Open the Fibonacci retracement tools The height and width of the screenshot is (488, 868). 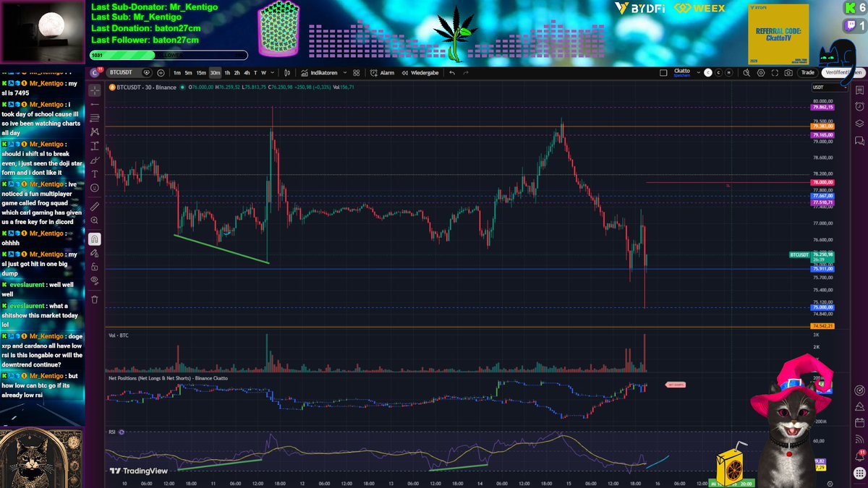coord(95,117)
